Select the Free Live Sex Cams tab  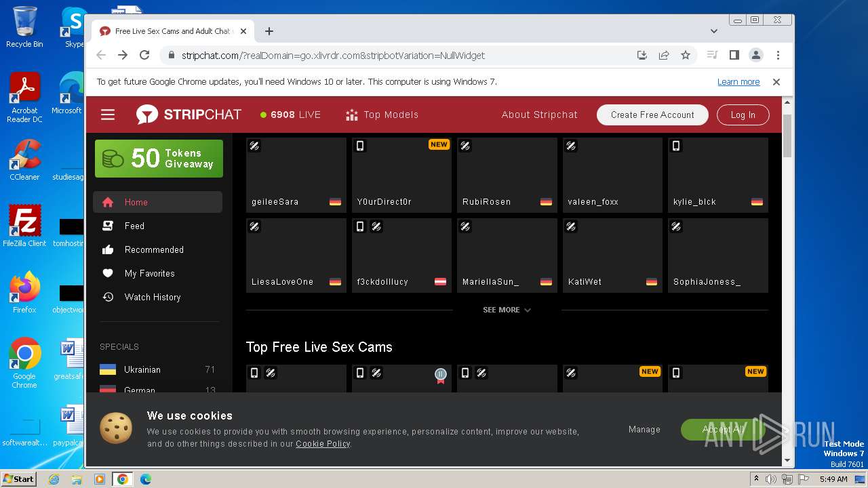point(173,31)
